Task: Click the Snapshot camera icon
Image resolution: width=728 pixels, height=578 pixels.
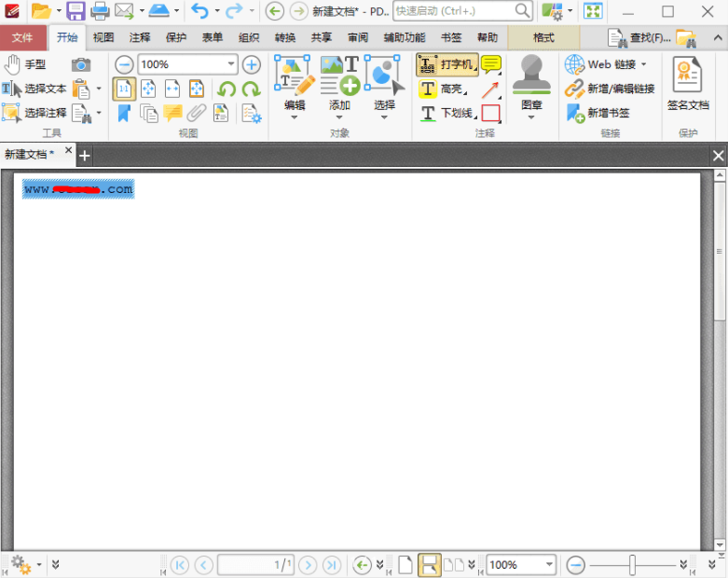Action: click(x=82, y=64)
